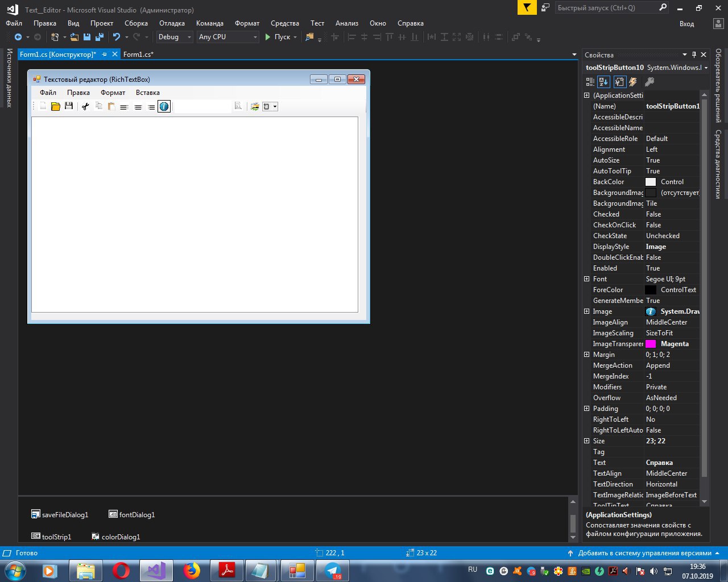The width and height of the screenshot is (728, 582).
Task: Open the Debug configuration dropdown
Action: coord(175,37)
